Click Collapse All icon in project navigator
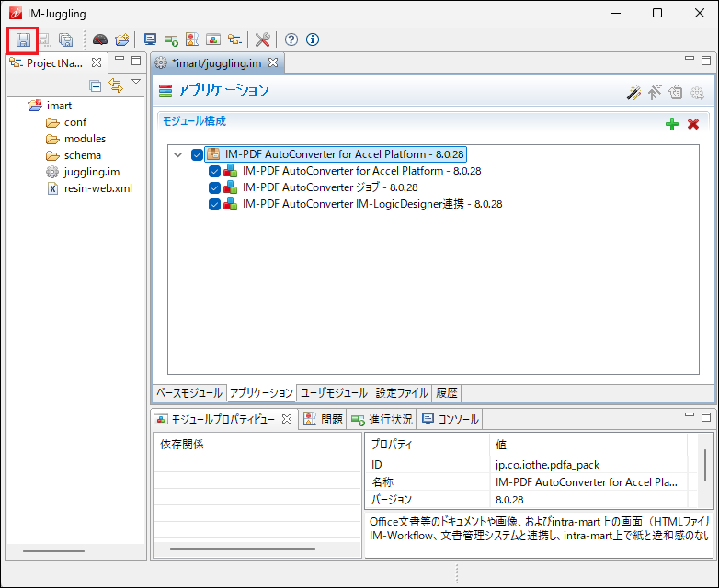This screenshot has width=719, height=588. (x=95, y=85)
